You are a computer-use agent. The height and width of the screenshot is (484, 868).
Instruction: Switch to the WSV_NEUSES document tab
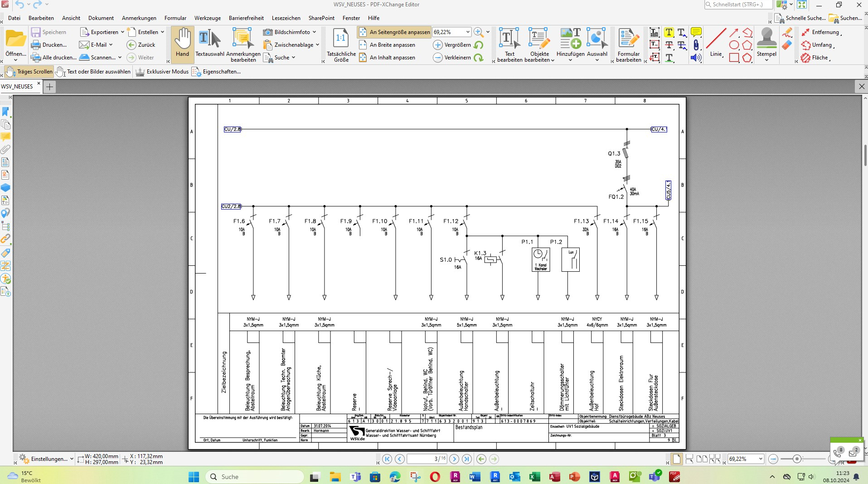click(17, 86)
